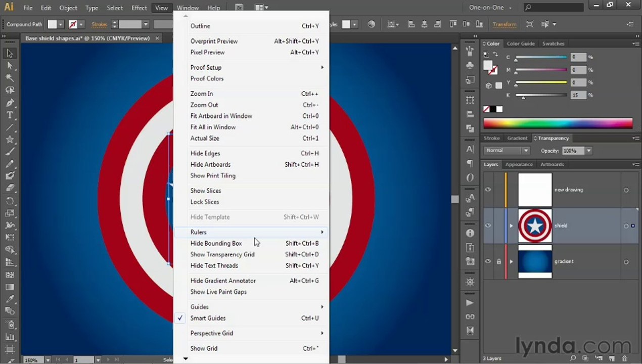Select the Magic Wand tool
The image size is (642, 364).
click(10, 78)
